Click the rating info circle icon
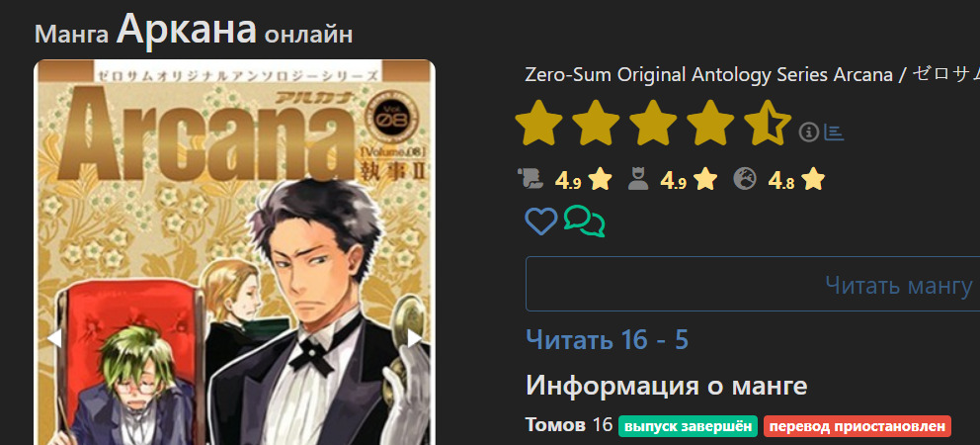The image size is (980, 445). pyautogui.click(x=809, y=133)
